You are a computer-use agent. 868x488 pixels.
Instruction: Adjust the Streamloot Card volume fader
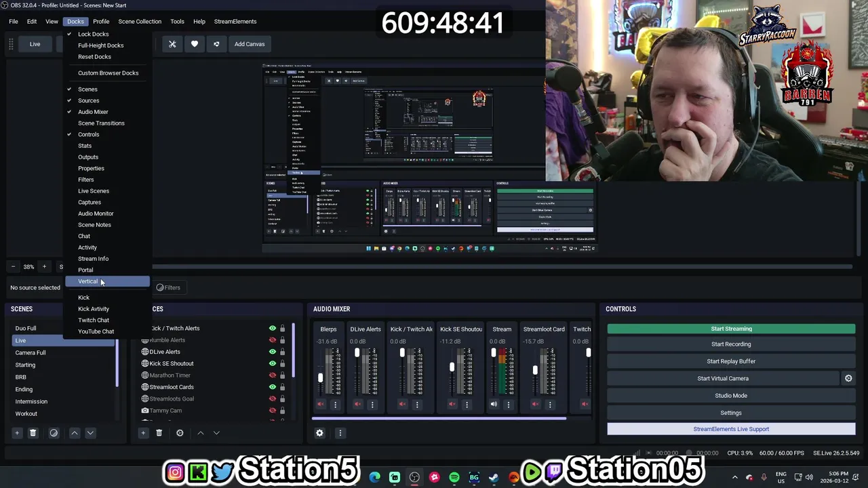535,370
